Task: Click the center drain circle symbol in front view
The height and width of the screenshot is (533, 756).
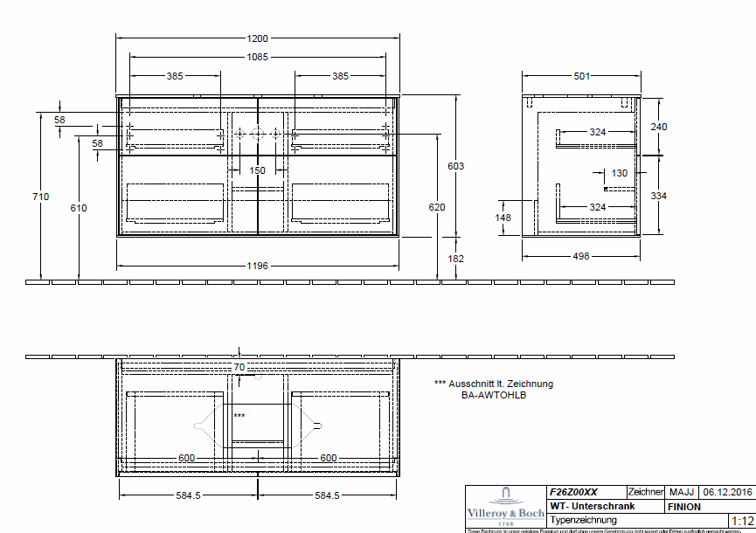Action: [258, 134]
